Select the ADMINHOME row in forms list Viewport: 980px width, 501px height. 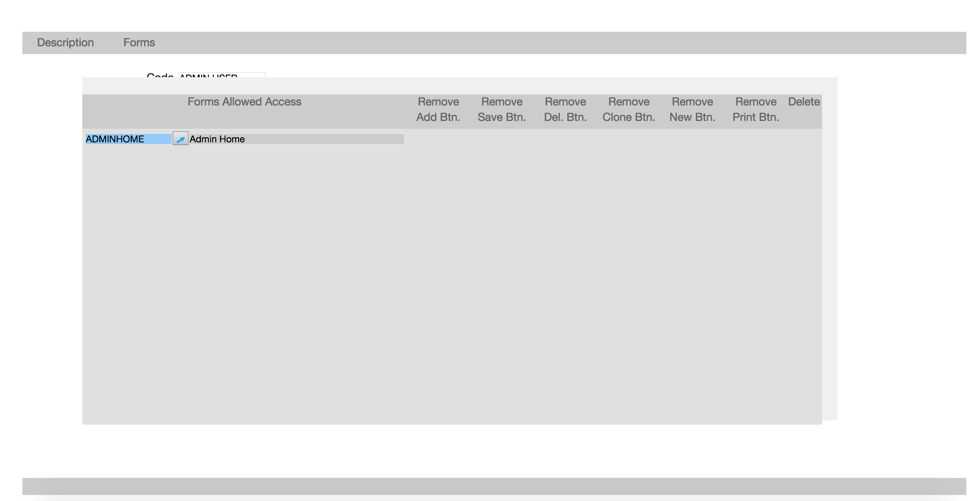pos(244,139)
